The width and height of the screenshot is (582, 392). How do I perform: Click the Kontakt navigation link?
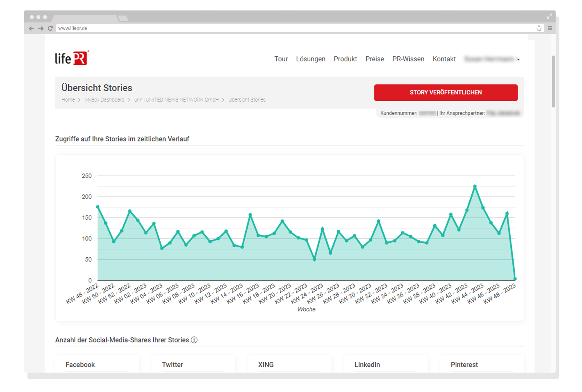tap(444, 59)
